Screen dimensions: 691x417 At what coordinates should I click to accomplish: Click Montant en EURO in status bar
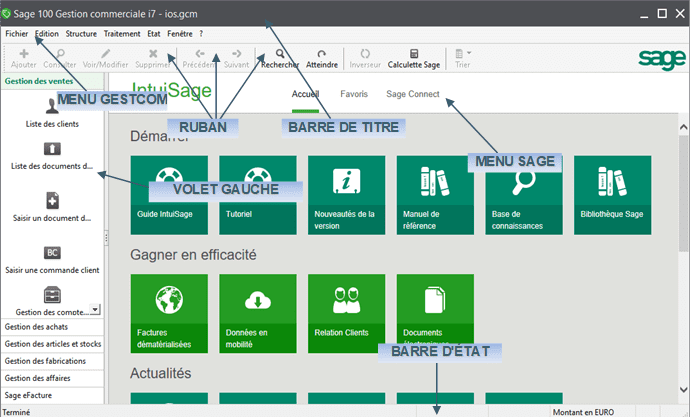click(583, 412)
